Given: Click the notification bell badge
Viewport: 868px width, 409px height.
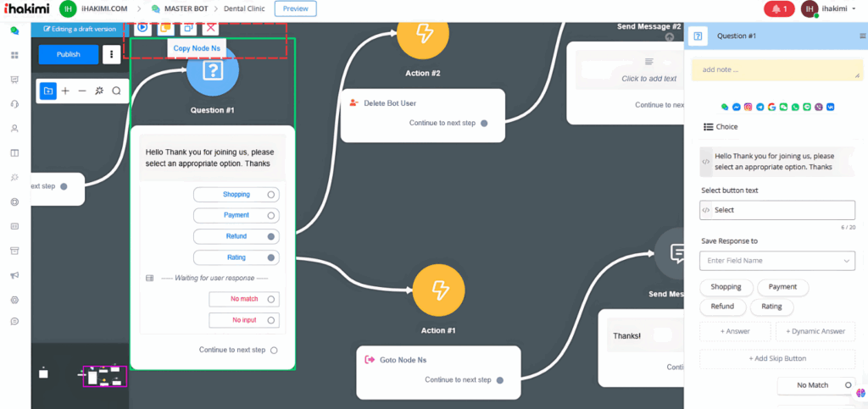Looking at the screenshot, I should (778, 8).
